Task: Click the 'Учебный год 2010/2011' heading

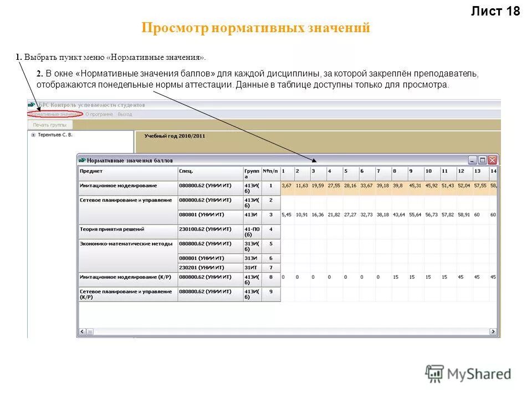Action: (x=175, y=136)
